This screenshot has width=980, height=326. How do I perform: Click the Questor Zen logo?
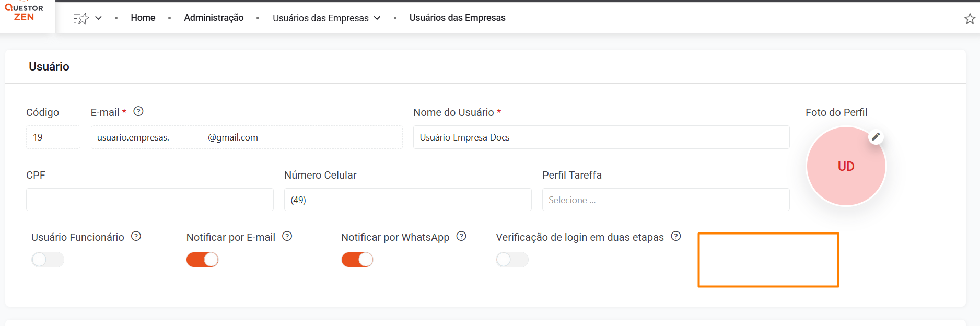24,13
